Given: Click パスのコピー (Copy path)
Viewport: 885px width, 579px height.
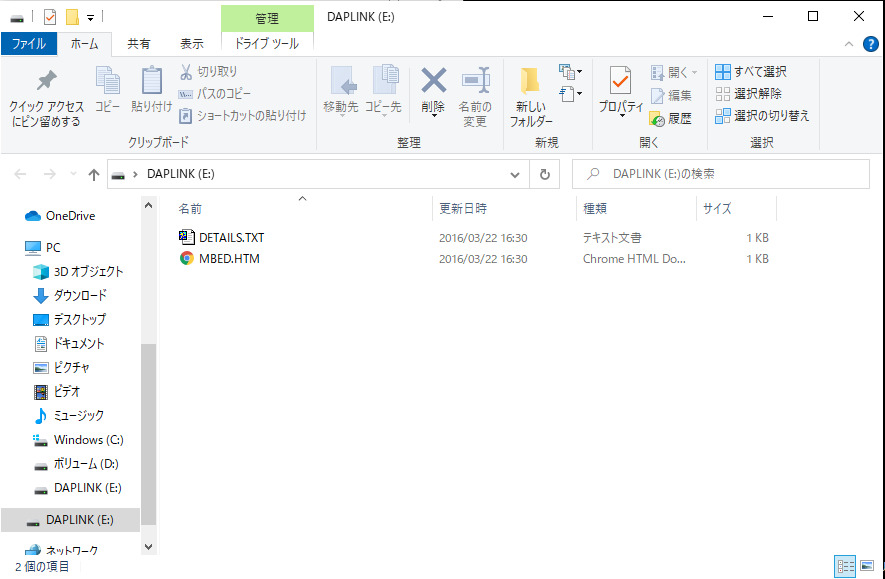Looking at the screenshot, I should [x=214, y=94].
